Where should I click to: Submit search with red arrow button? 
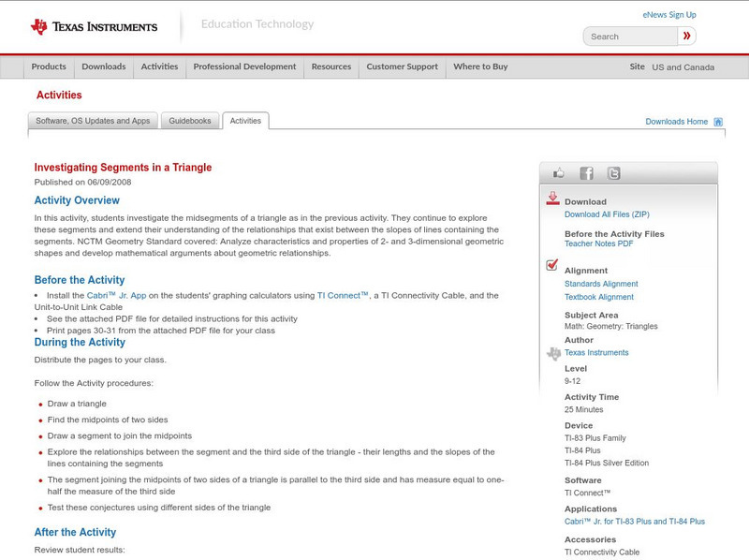(x=686, y=36)
